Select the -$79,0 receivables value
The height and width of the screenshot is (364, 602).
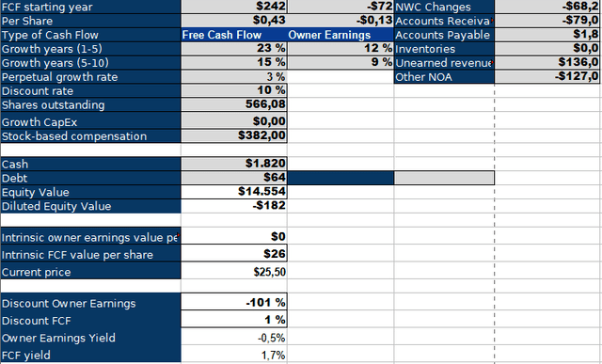547,21
